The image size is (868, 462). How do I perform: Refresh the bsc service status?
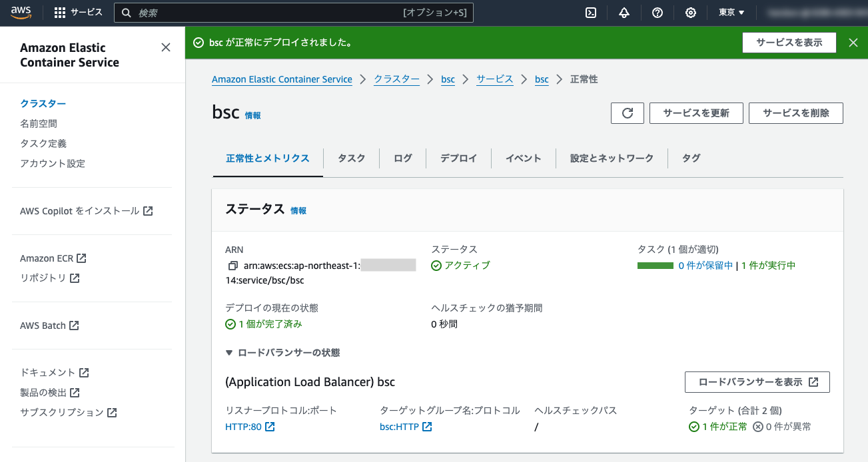[627, 113]
